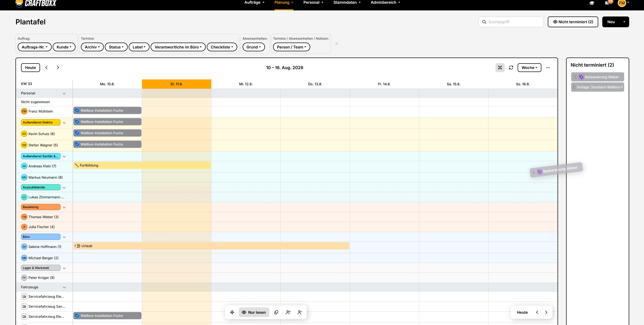Image resolution: width=644 pixels, height=325 pixels.
Task: Click the search magnifier icon
Action: click(x=484, y=22)
